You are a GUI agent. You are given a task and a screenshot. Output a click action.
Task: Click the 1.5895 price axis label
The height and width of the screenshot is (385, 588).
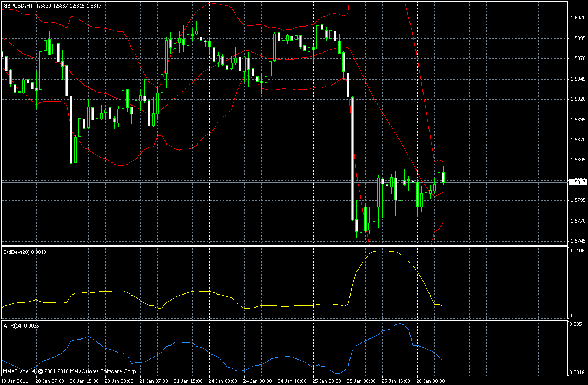point(578,119)
